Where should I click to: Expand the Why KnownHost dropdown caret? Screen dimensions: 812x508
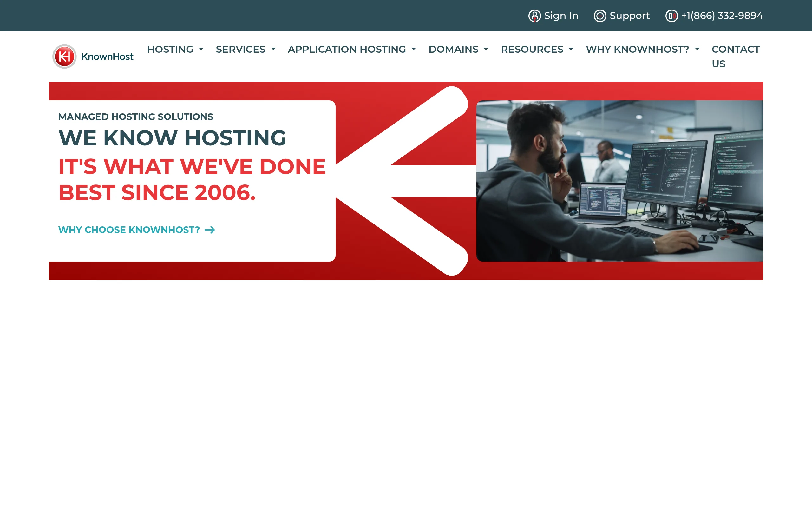[x=697, y=50]
